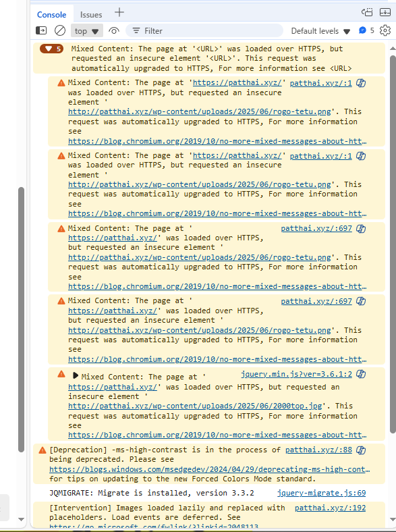
Task: Click Copilot icon beside first patthai.xyz/:697
Action: point(361,229)
